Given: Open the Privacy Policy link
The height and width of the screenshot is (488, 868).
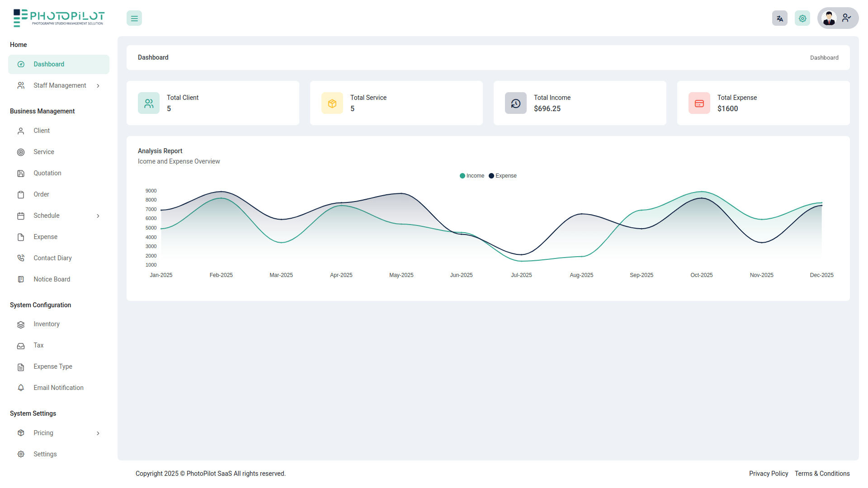Looking at the screenshot, I should 768,474.
